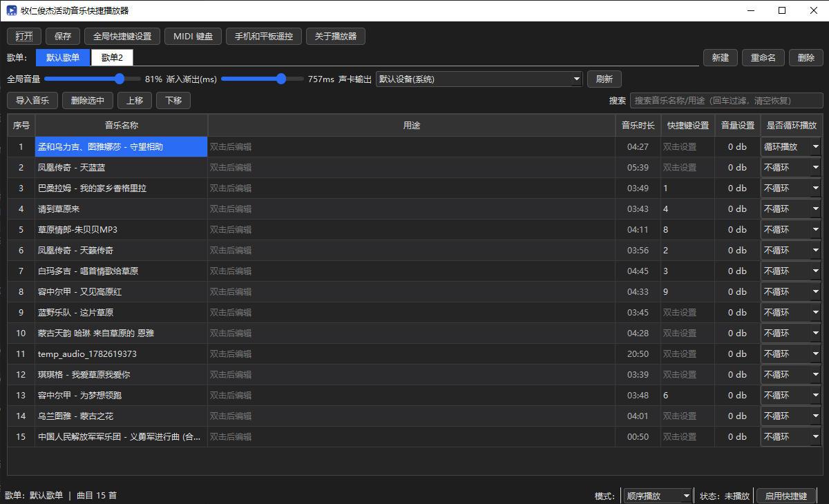Click 用途 cell for 凤凰传奇 - 天籁传奇
The width and height of the screenshot is (829, 504).
tap(412, 250)
